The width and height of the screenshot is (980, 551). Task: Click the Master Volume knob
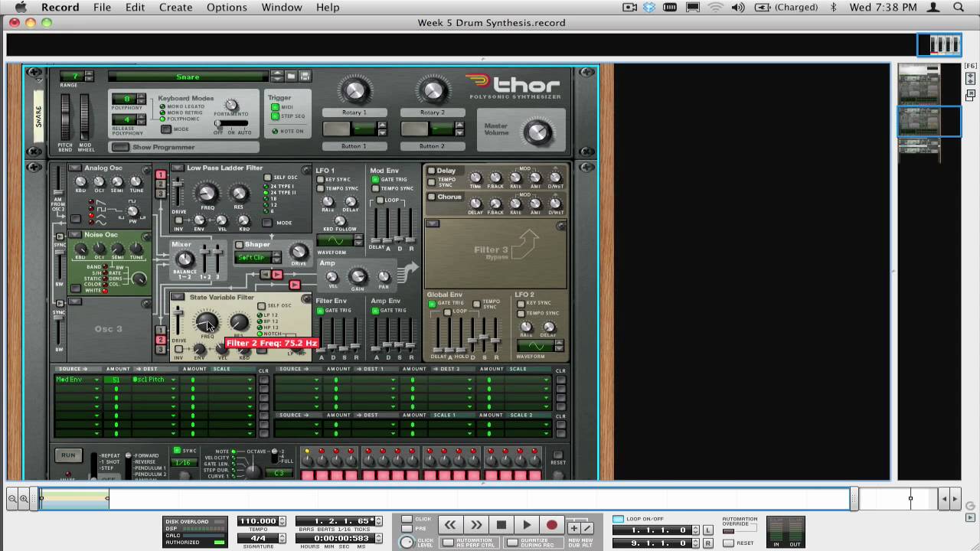pos(537,132)
